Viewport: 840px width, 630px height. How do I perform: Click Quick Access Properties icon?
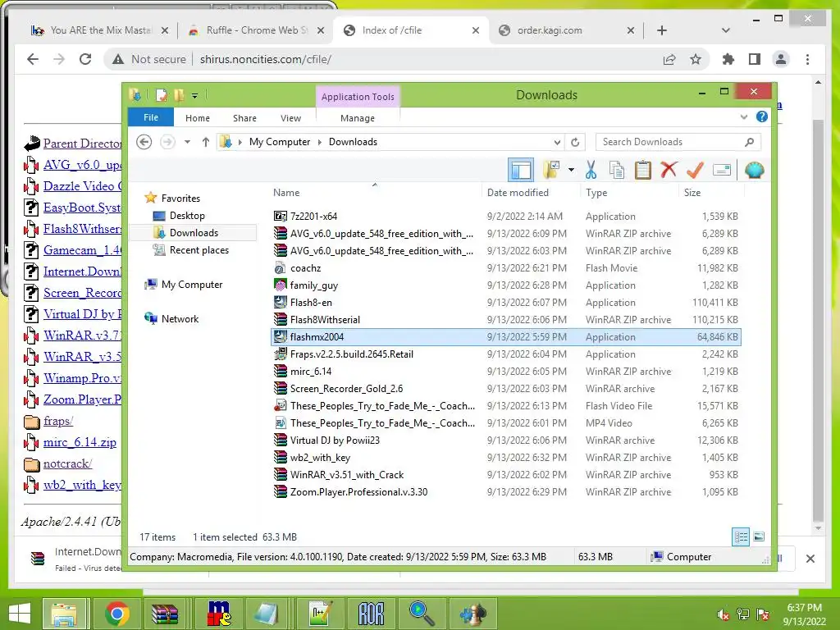[x=162, y=95]
